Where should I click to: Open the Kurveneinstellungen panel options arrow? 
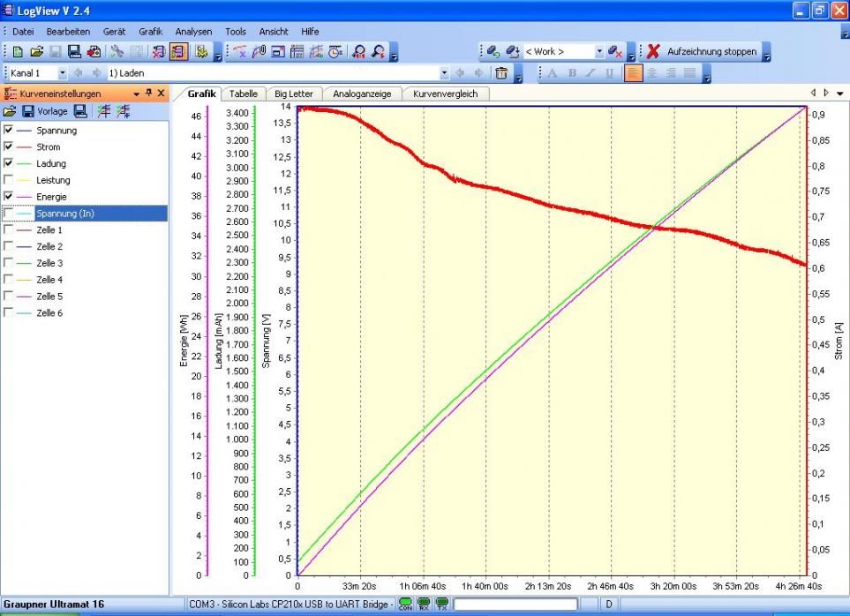tap(137, 93)
